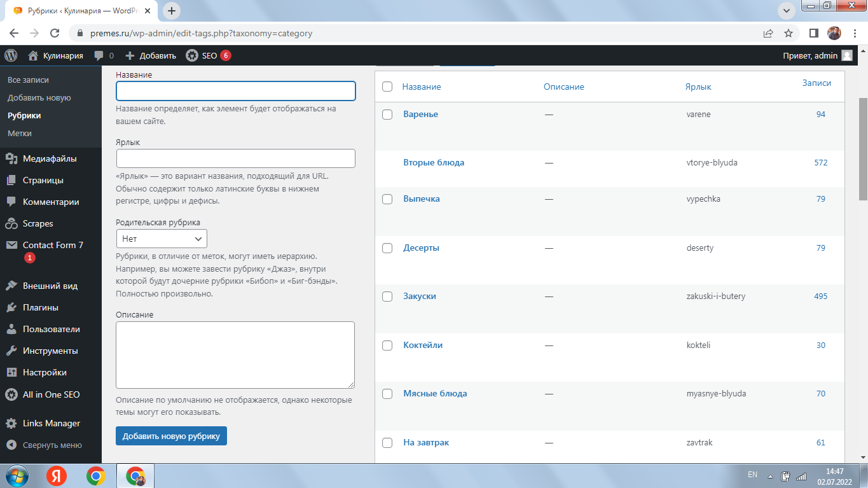Click the page vertical scrollbar
Viewport: 868px width, 488px height.
click(x=863, y=150)
